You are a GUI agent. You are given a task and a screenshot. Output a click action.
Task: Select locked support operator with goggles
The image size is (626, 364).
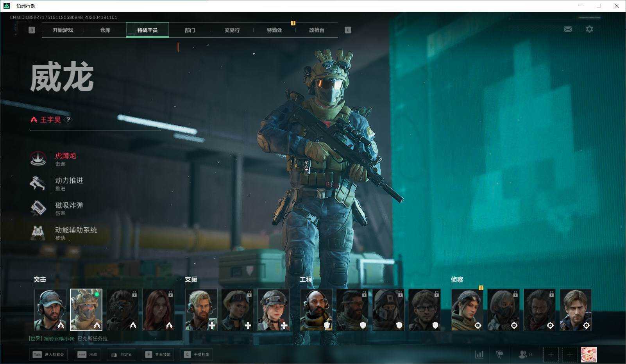[237, 310]
